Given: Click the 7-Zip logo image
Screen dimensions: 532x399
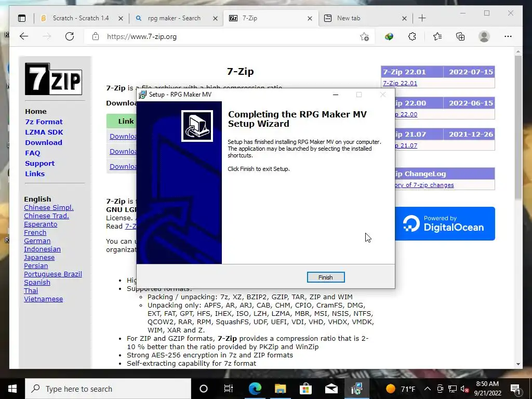Looking at the screenshot, I should (x=54, y=79).
